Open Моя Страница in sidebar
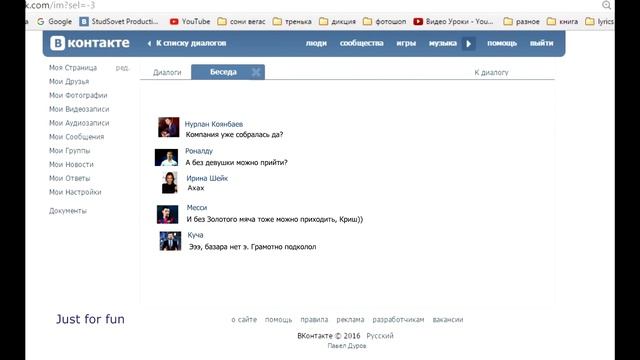The height and width of the screenshot is (360, 640). click(73, 68)
